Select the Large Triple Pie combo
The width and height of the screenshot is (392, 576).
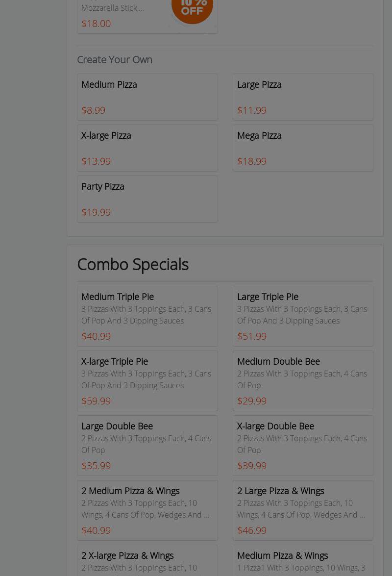point(303,316)
